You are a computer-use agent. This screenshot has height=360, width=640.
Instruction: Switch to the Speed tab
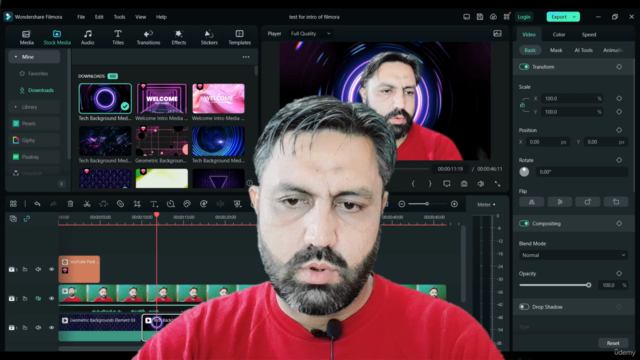point(589,34)
